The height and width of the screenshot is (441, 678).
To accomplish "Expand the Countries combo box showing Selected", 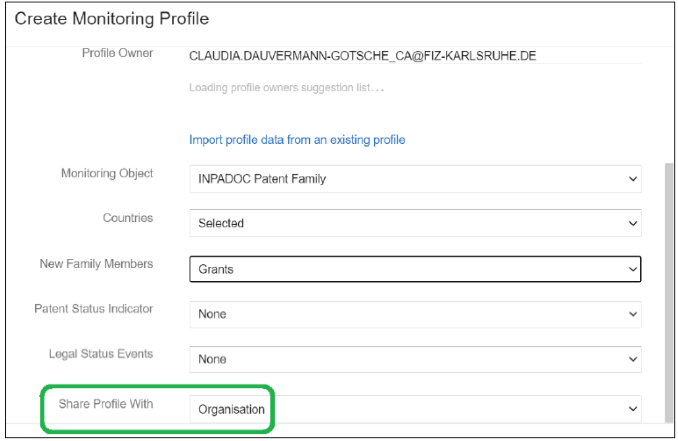I will (415, 223).
